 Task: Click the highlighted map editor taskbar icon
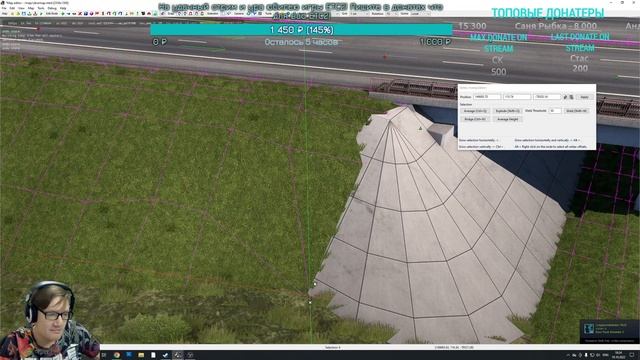(x=178, y=355)
